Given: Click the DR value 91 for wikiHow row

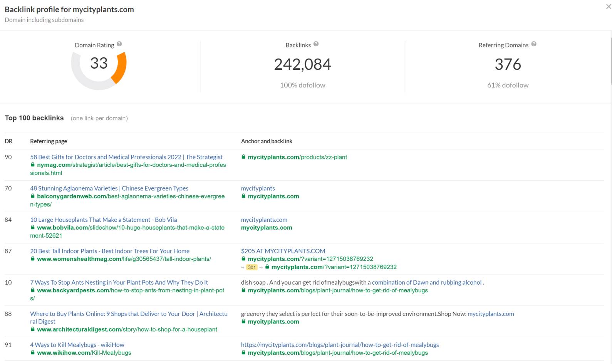Looking at the screenshot, I should coord(8,345).
